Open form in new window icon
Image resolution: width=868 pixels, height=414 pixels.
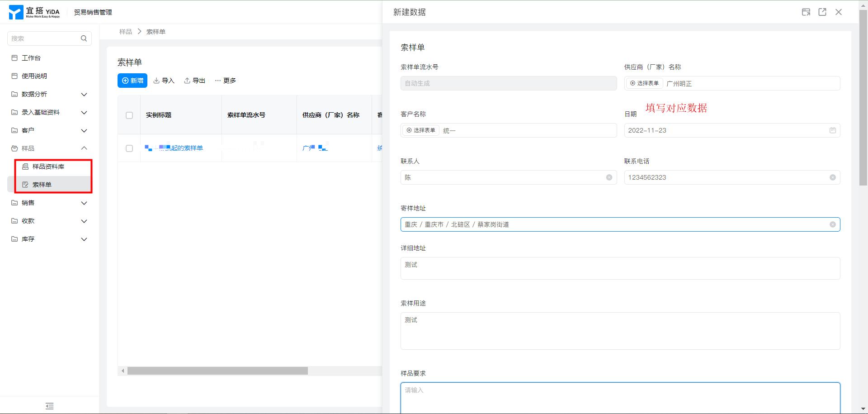(822, 12)
